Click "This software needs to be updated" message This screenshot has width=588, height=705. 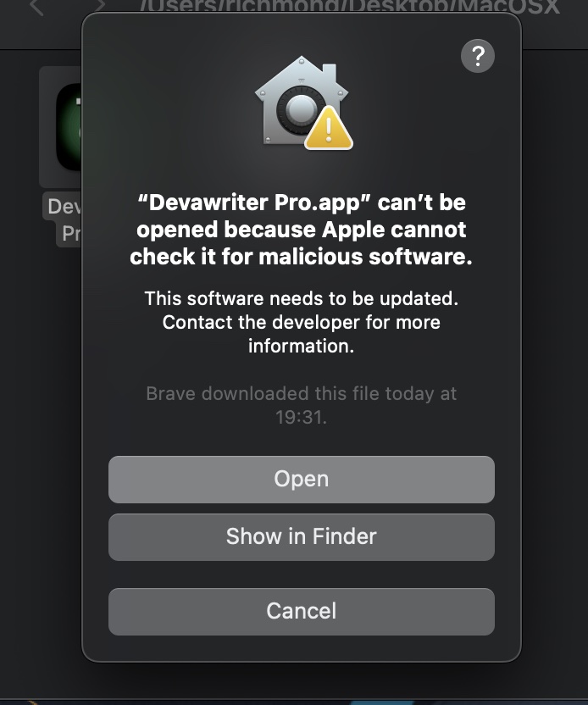[301, 298]
